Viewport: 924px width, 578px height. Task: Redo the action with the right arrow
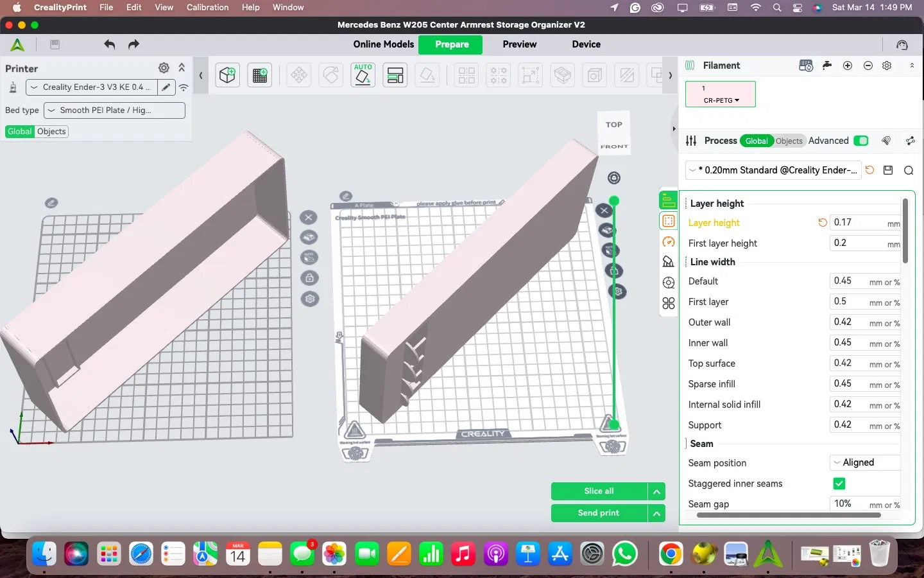click(133, 44)
